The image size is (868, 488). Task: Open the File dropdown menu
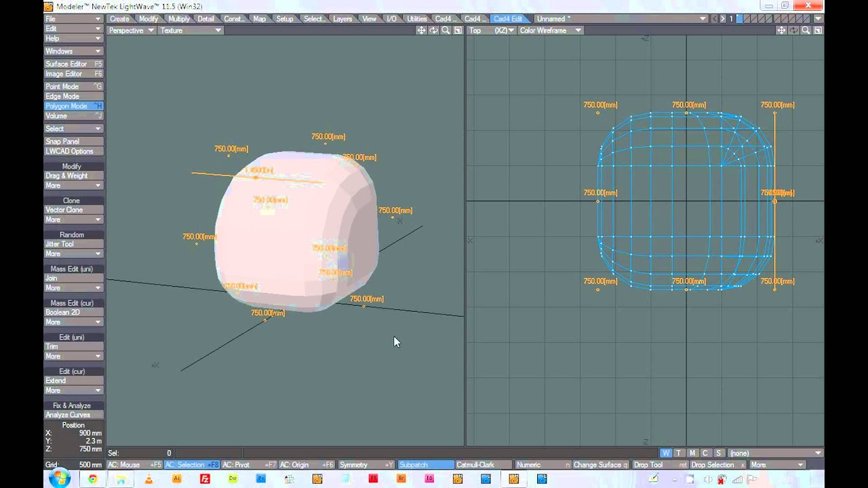tap(73, 19)
